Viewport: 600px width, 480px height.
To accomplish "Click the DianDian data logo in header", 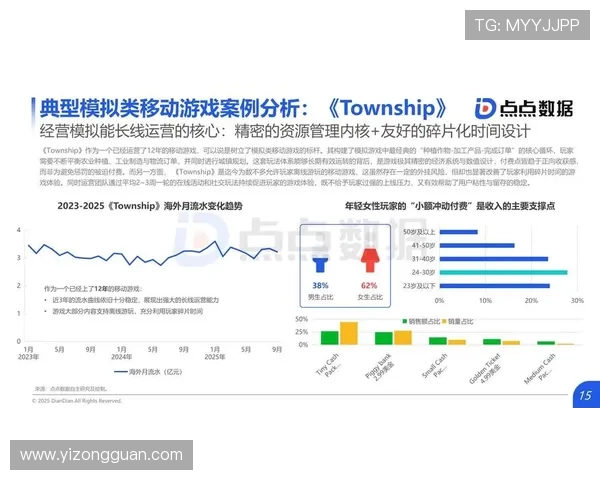I will [x=524, y=109].
